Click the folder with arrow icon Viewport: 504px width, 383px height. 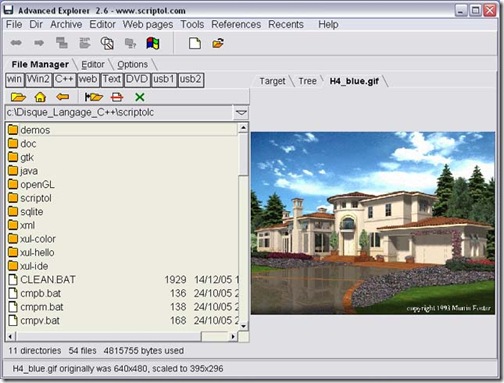(x=94, y=97)
